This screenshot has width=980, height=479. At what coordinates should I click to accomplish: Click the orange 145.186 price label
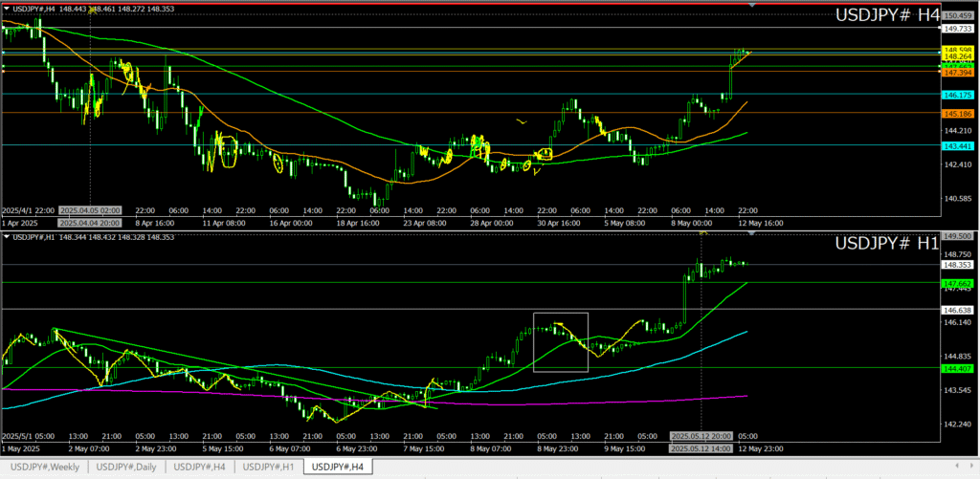pos(958,114)
